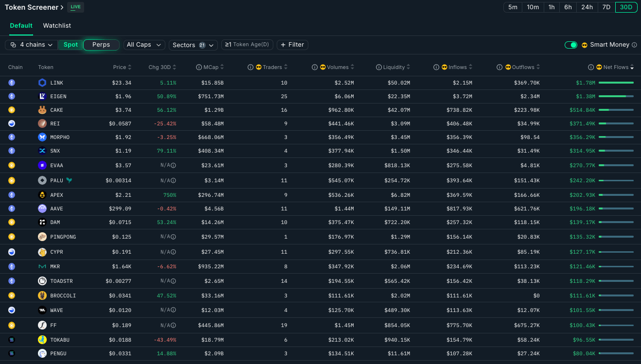Select the 10m timeframe

[533, 7]
